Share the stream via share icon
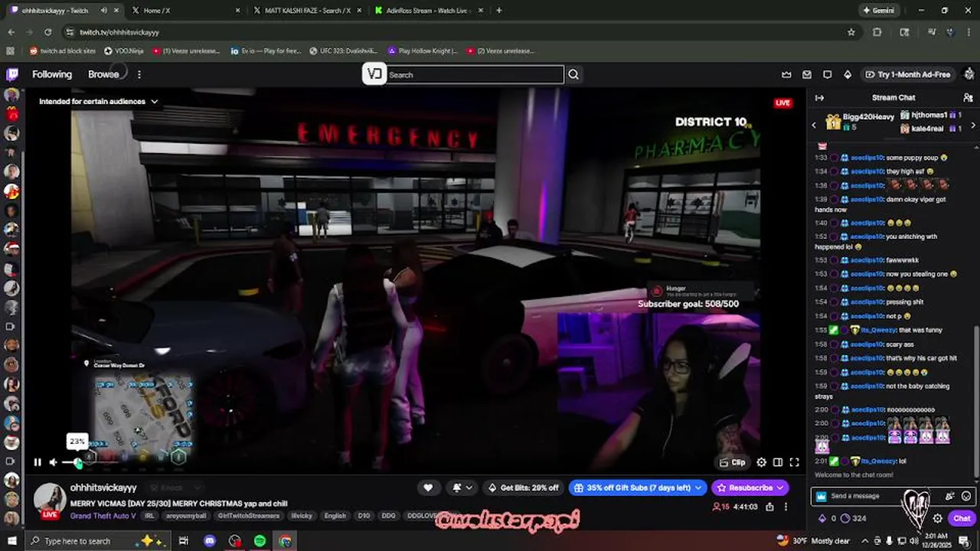 pos(769,507)
